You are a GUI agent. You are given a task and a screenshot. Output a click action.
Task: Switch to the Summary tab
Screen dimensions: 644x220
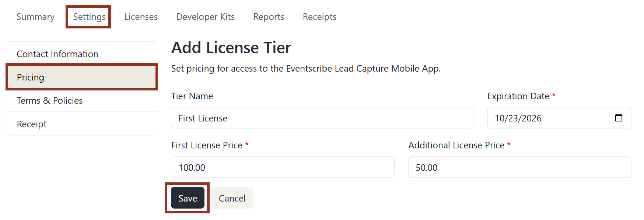35,17
